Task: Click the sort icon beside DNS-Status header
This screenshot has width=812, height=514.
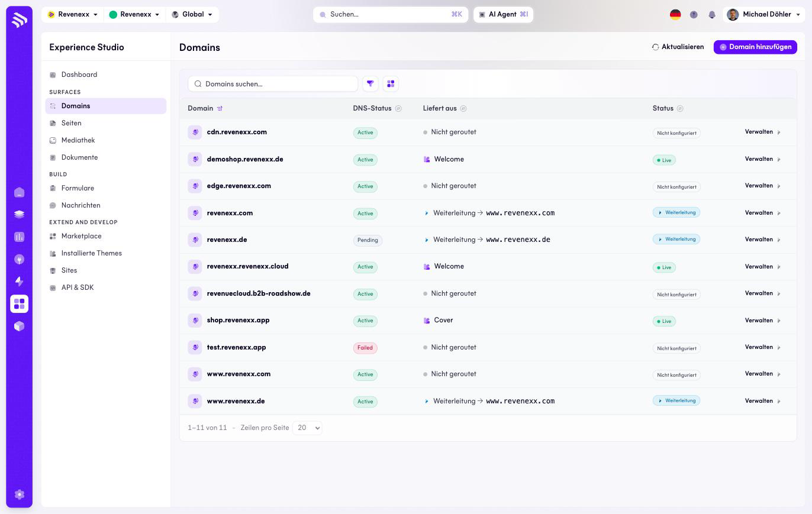Action: [x=398, y=109]
